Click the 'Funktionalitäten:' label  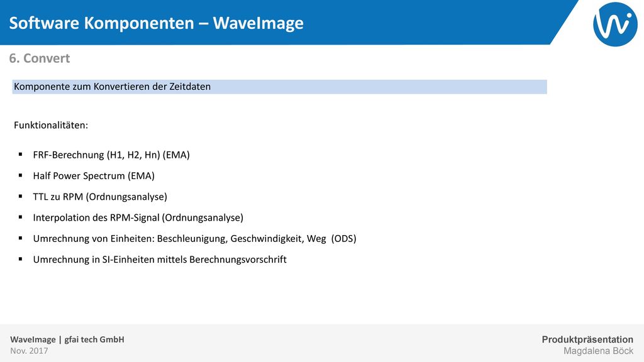[x=51, y=125]
